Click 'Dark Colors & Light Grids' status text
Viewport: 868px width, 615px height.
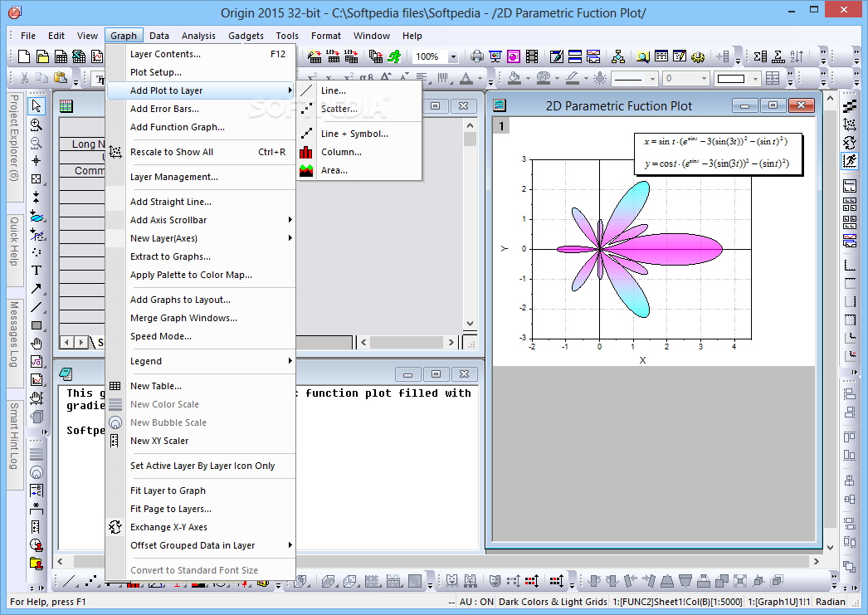(553, 602)
